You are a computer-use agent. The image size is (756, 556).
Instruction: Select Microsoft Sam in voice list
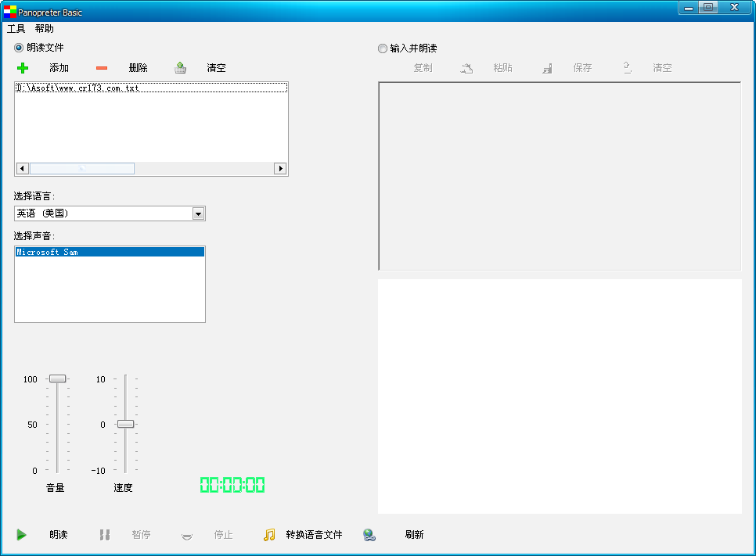(47, 253)
